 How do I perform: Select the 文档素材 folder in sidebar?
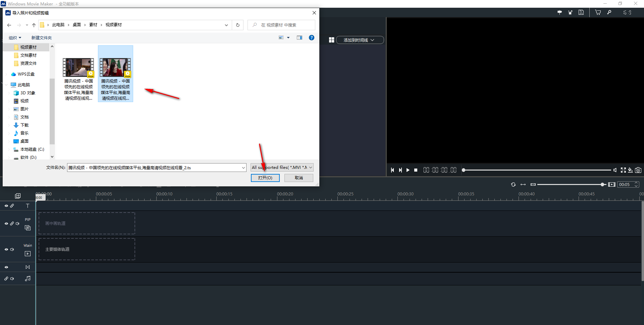[x=28, y=55]
